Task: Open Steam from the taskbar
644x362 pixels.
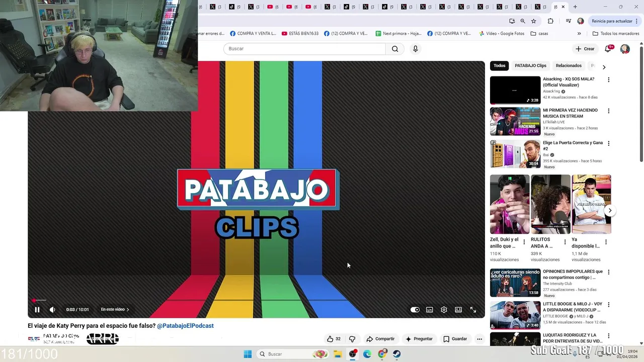Action: pyautogui.click(x=397, y=354)
